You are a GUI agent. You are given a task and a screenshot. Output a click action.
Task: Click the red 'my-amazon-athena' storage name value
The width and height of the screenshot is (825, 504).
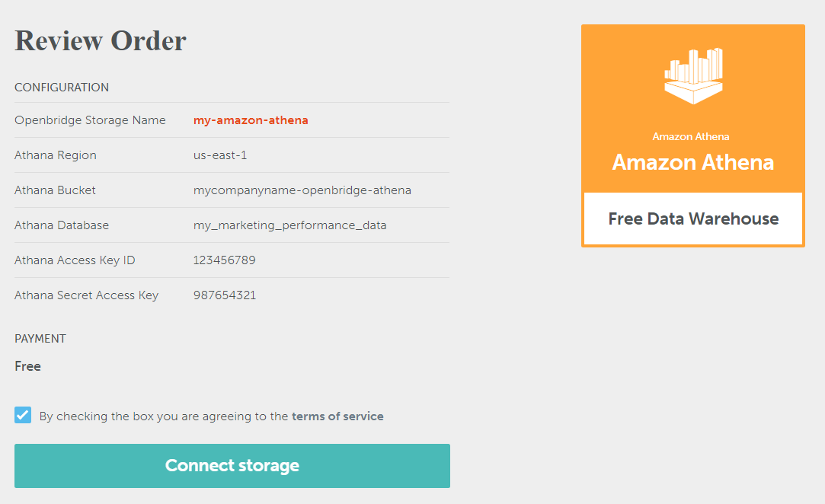(x=251, y=120)
